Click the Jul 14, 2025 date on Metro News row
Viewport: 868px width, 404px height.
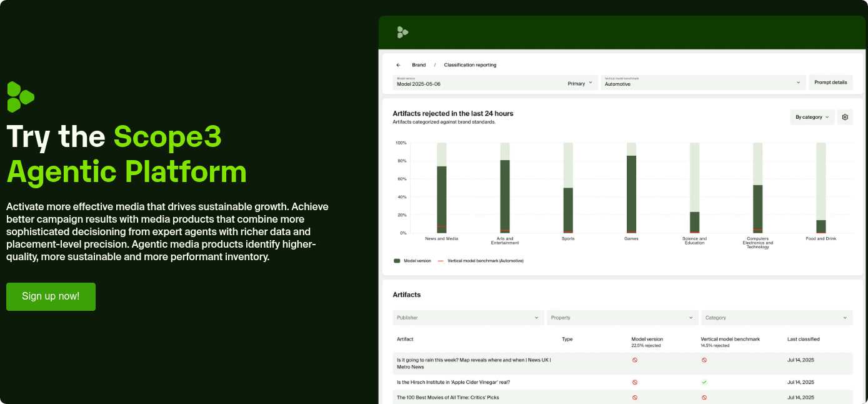coord(801,360)
